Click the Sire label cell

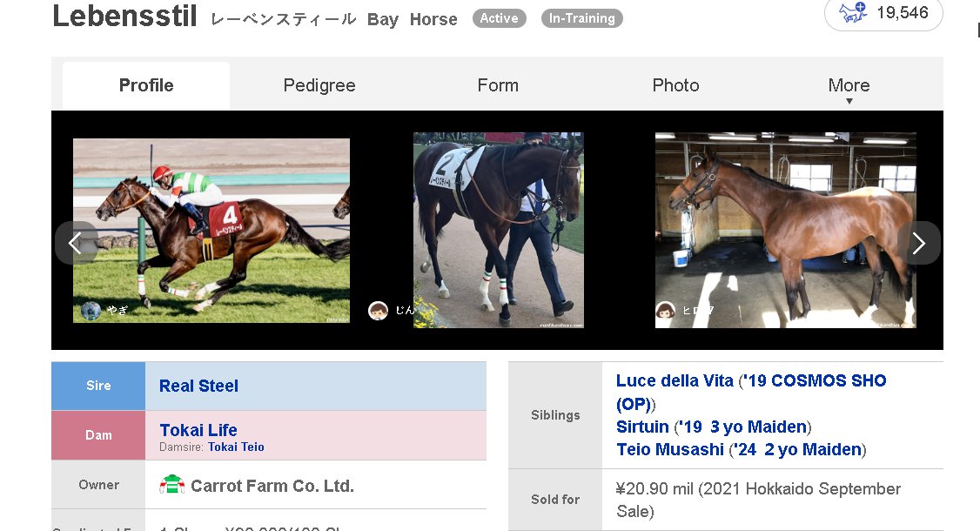[x=98, y=386]
